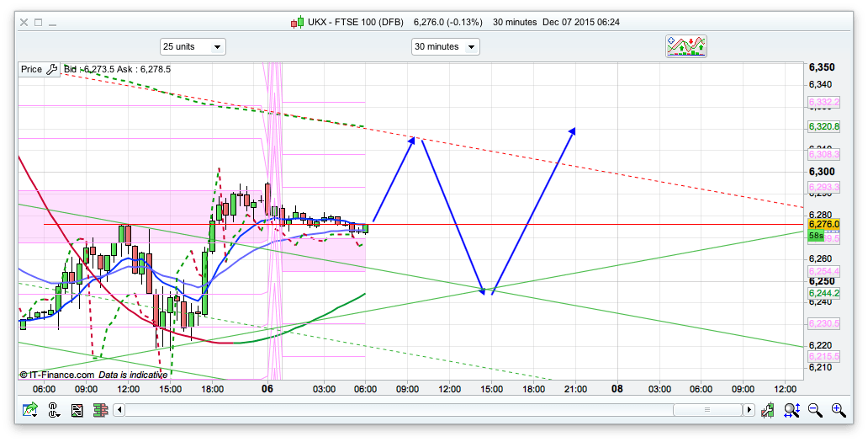Open the 25 units dropdown

[x=193, y=47]
